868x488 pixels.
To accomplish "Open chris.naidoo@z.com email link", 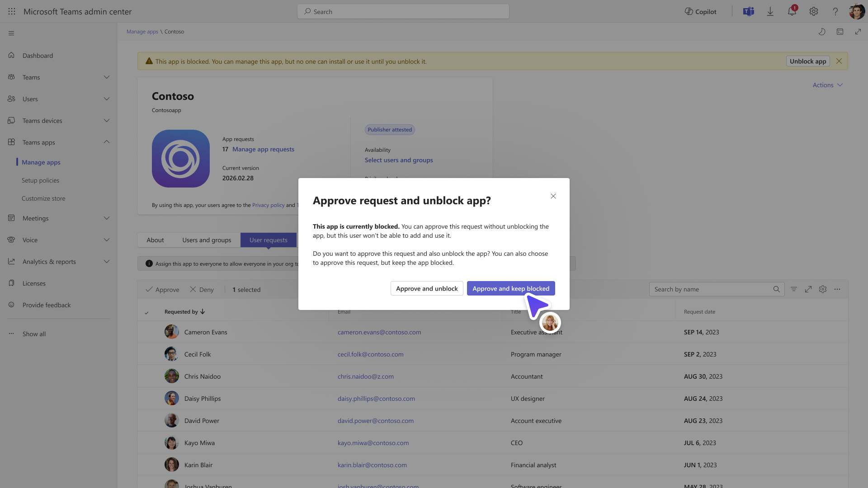I will (366, 376).
